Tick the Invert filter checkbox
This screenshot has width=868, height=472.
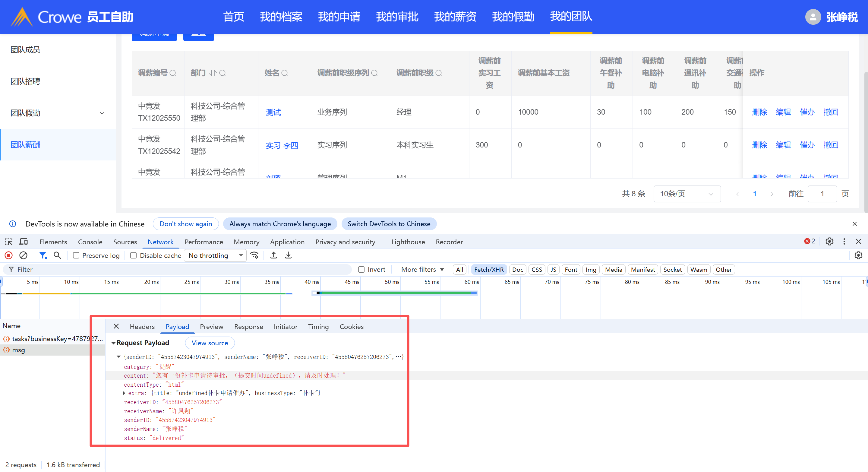(x=361, y=269)
